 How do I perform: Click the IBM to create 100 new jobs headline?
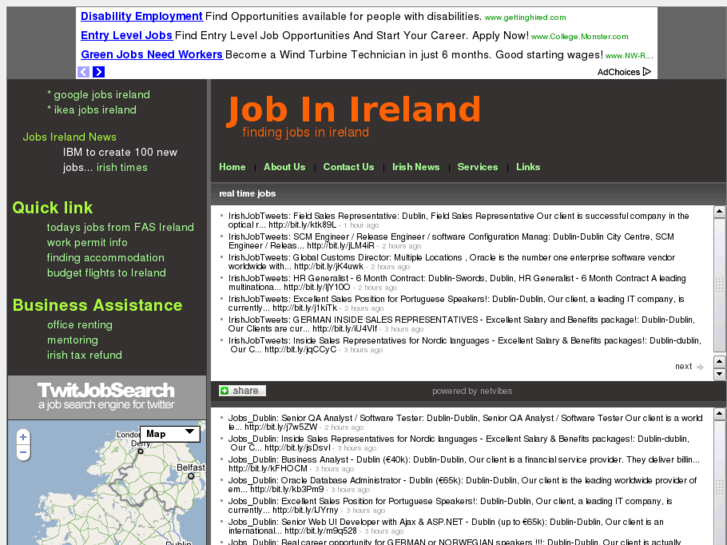120,160
